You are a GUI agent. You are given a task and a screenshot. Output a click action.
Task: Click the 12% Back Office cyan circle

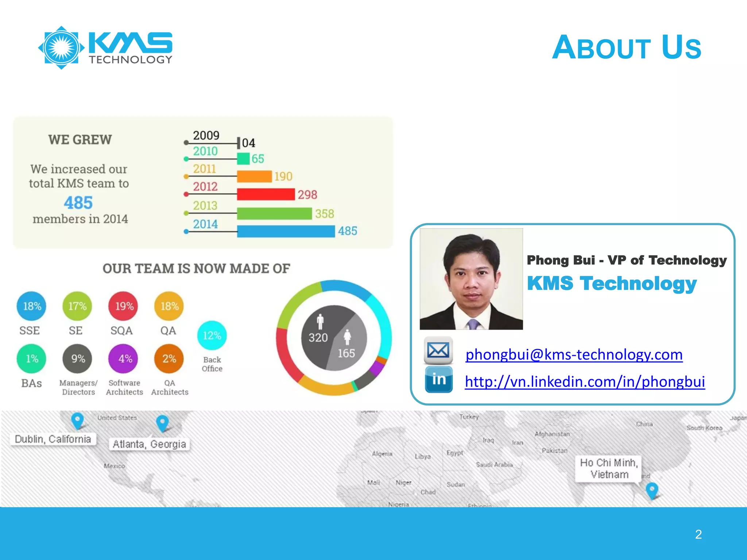tap(212, 335)
